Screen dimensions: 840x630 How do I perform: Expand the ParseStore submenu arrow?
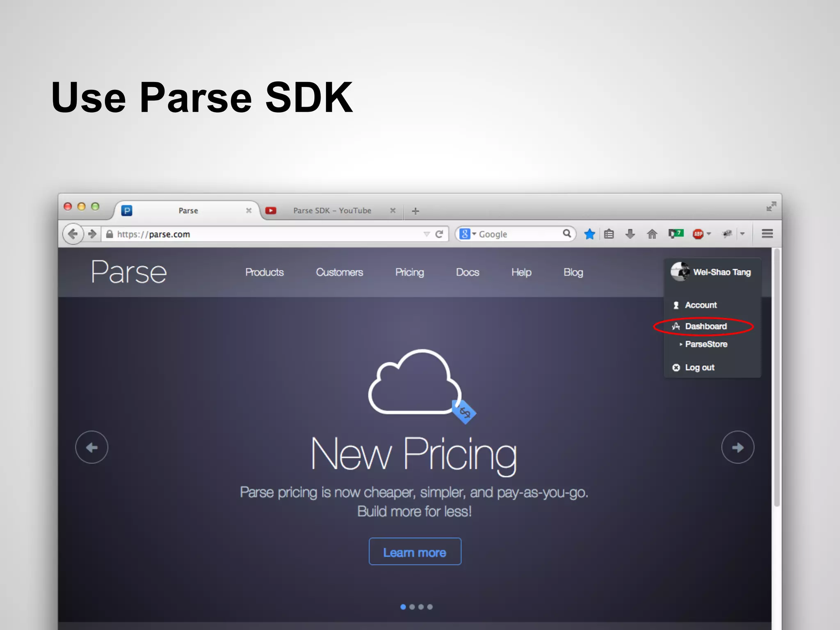point(681,344)
